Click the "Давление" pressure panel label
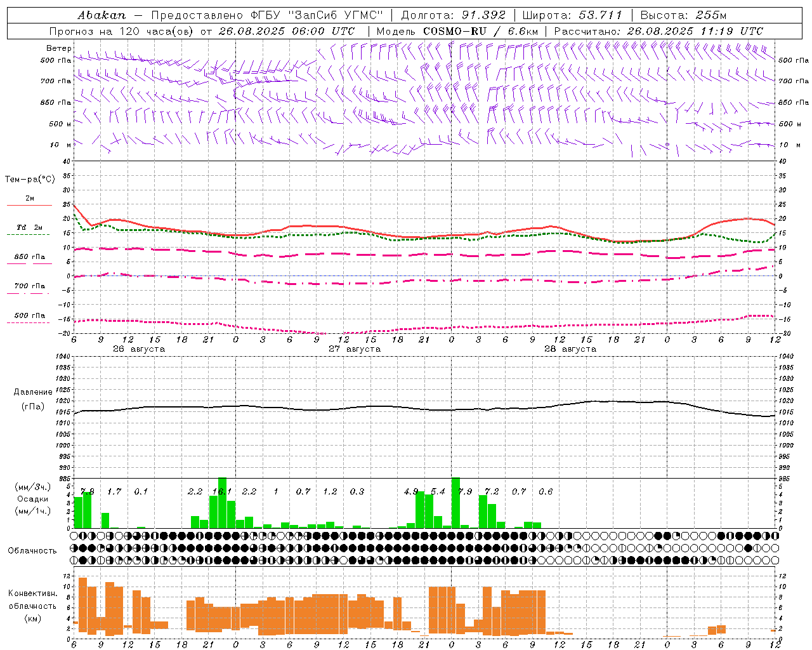 tap(33, 392)
